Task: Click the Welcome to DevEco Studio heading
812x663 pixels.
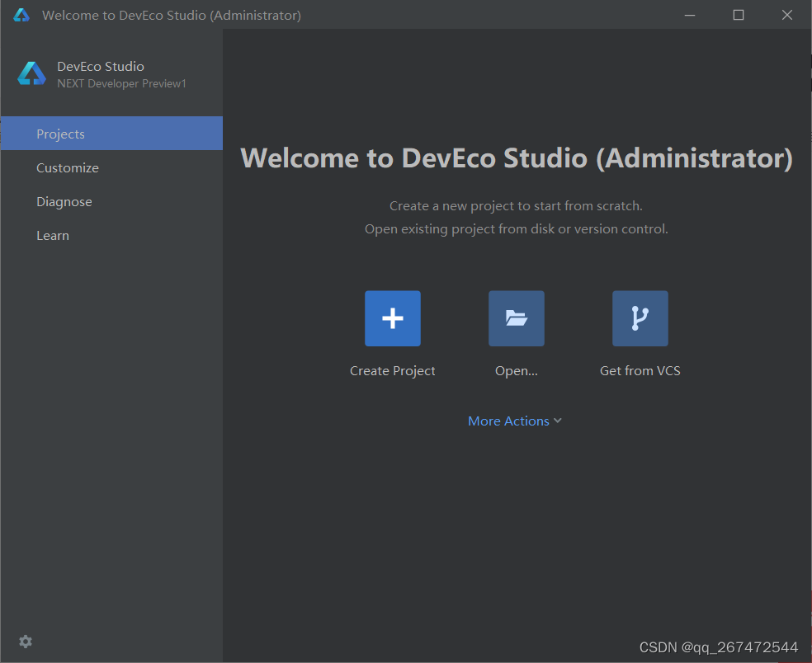Action: [517, 158]
